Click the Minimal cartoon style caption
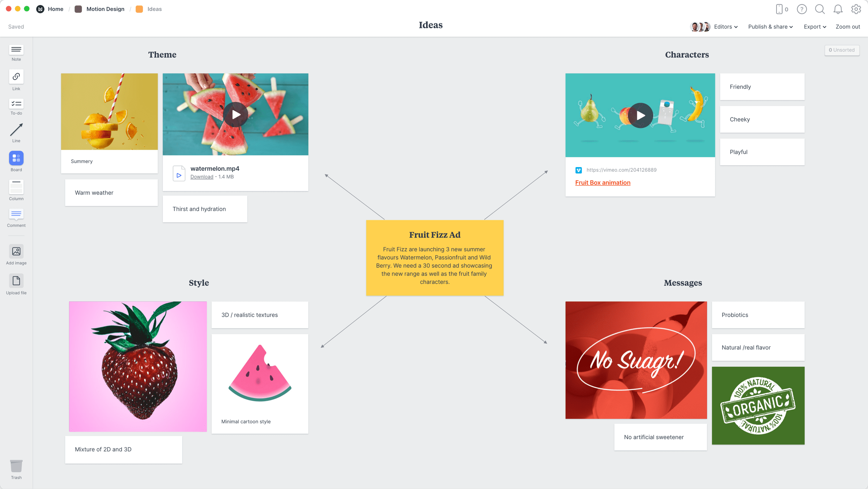 click(x=246, y=422)
